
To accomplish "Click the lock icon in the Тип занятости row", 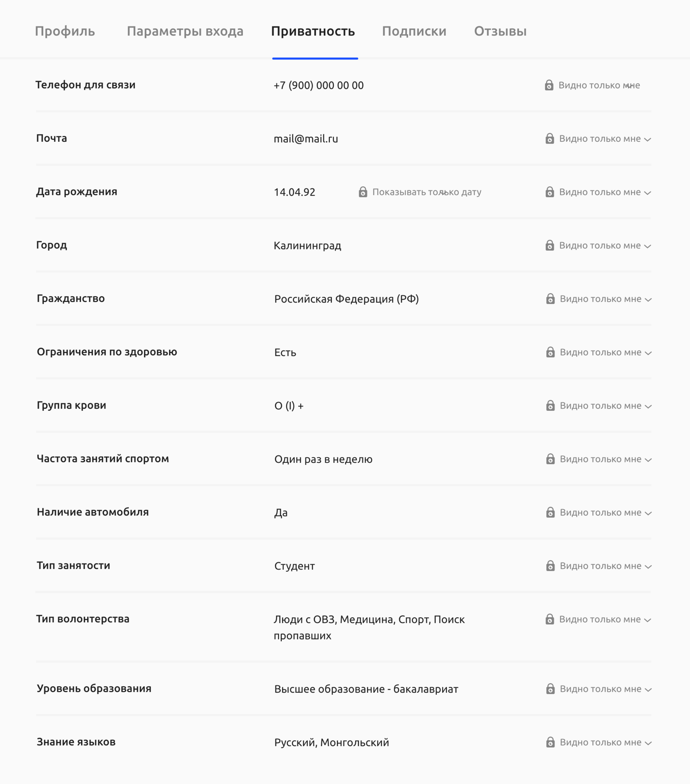I will (x=550, y=566).
